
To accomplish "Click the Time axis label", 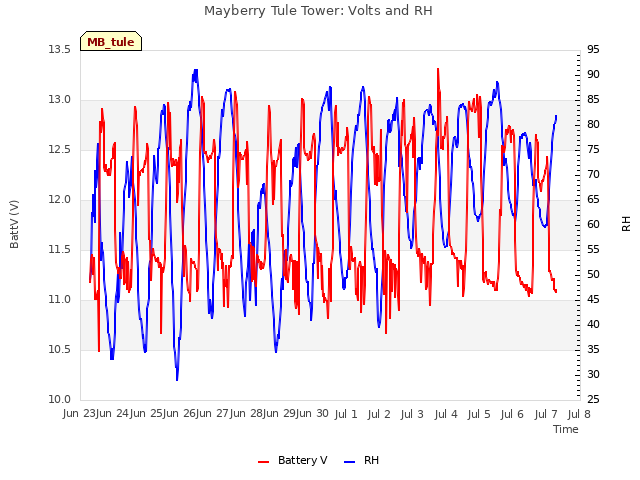I will (566, 429).
